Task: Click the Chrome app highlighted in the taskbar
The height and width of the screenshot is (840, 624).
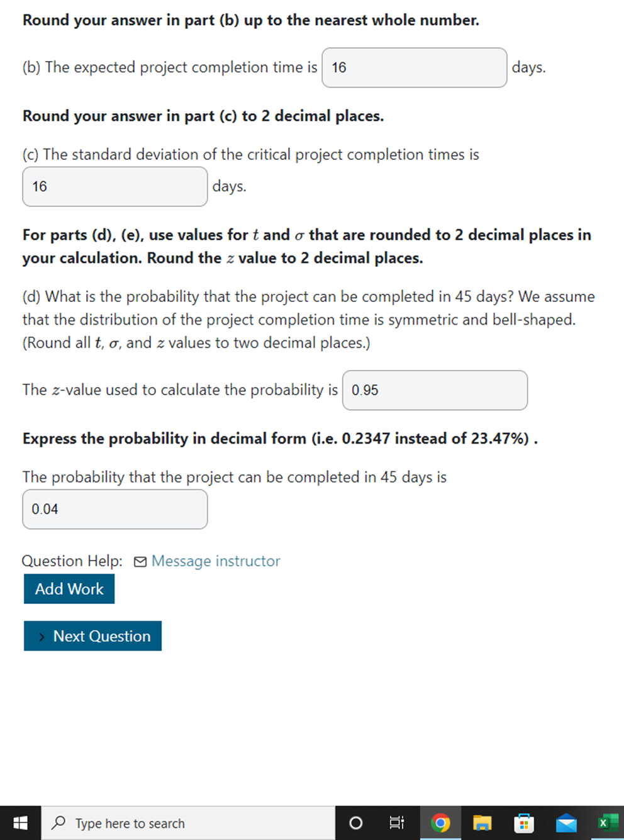Action: [x=441, y=822]
